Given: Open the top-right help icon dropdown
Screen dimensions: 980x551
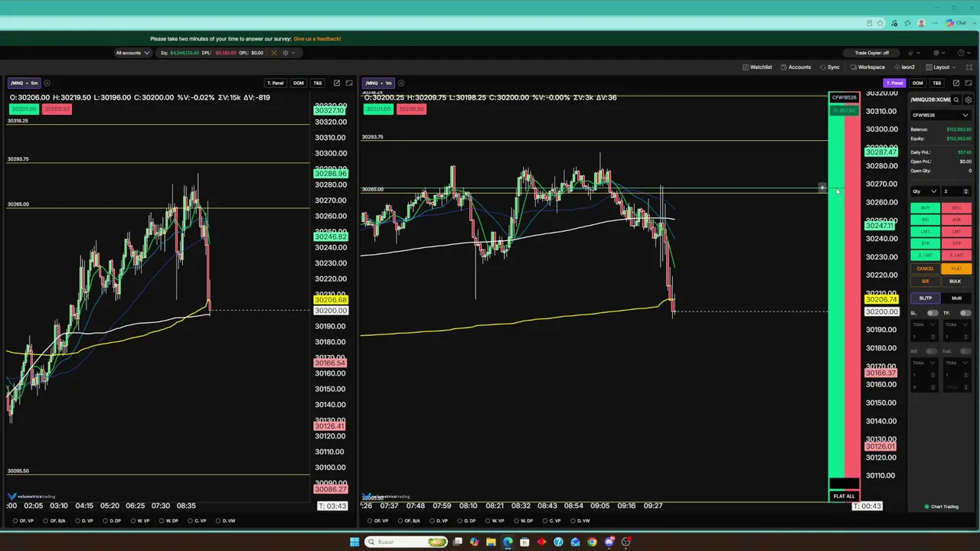Looking at the screenshot, I should coord(963,53).
